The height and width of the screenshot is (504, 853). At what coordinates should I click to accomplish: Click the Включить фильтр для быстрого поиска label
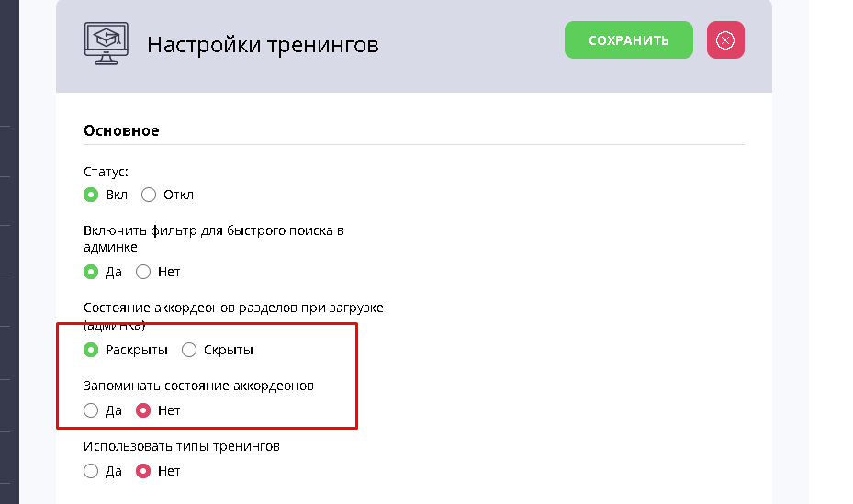click(x=213, y=230)
